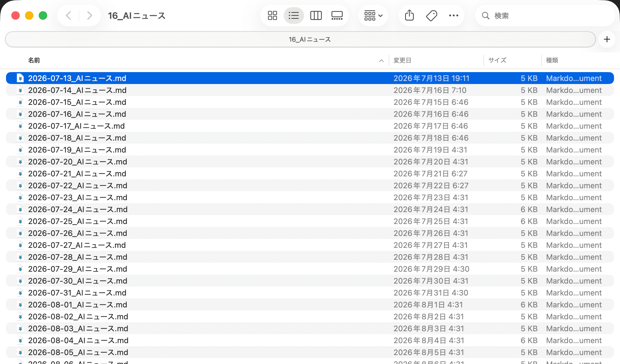Screen dimensions: 620x364
Task: Select file 2026-07-30_AIニュース.md
Action: point(310,281)
